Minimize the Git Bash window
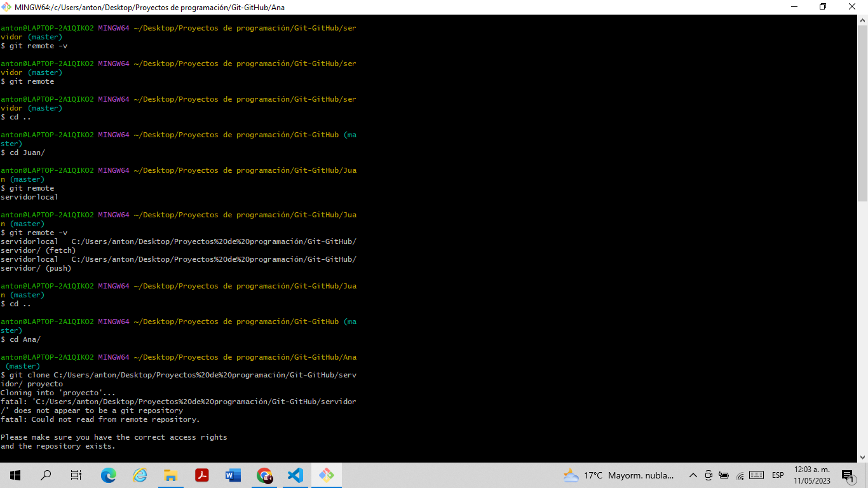The height and width of the screenshot is (488, 868). 794,7
